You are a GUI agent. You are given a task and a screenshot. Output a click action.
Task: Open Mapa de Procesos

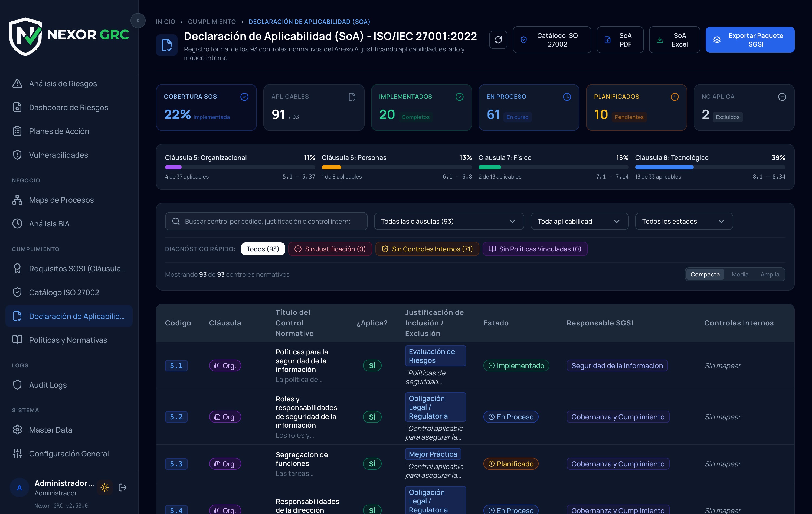(x=69, y=200)
